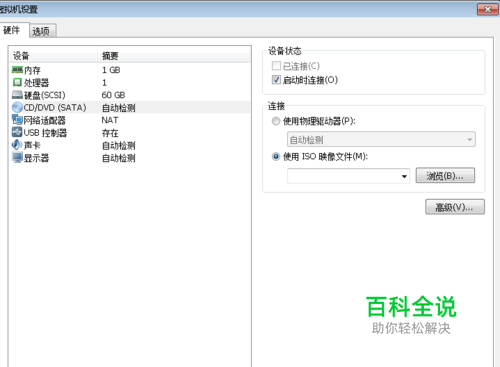Viewport: 500px width, 367px height.
Task: Click the 60 GB disk summary value
Action: (113, 95)
